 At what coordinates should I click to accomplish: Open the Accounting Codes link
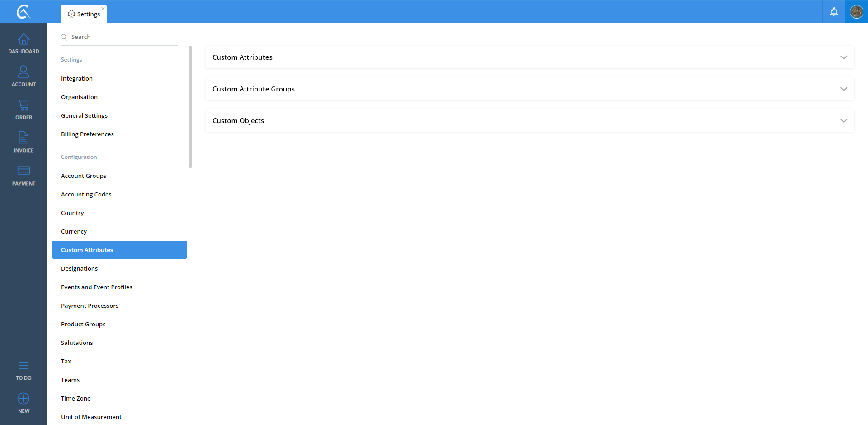(86, 195)
